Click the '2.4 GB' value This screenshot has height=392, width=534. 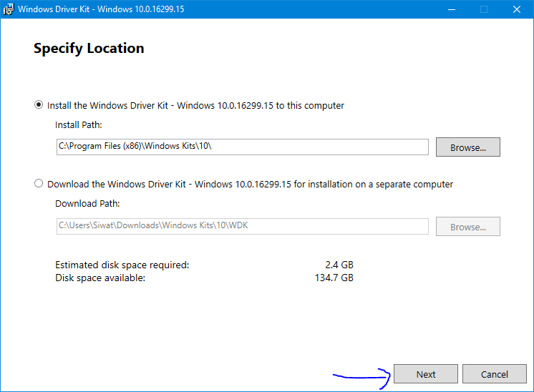coord(339,265)
